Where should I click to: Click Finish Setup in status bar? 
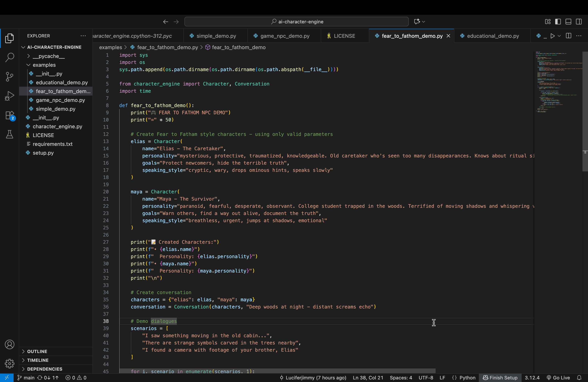click(x=500, y=378)
